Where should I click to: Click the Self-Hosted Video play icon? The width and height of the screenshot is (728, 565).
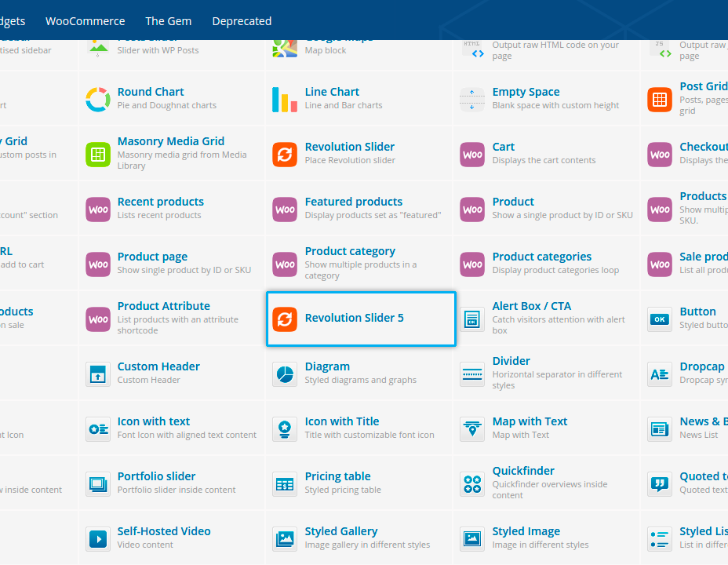coord(98,539)
